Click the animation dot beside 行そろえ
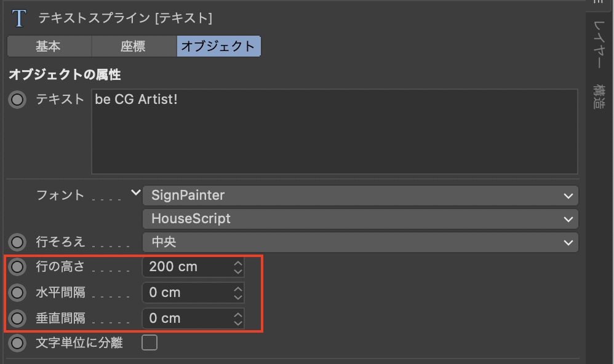The height and width of the screenshot is (364, 614). pos(18,242)
